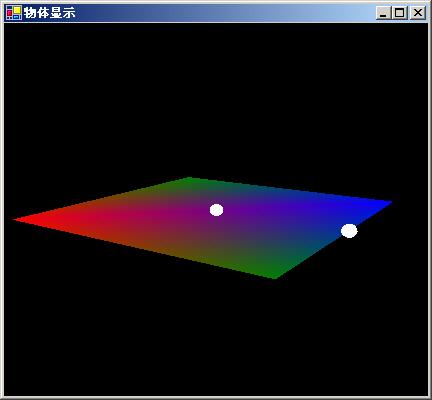Click the app icon in the title bar
This screenshot has width=432, height=400.
coord(14,13)
